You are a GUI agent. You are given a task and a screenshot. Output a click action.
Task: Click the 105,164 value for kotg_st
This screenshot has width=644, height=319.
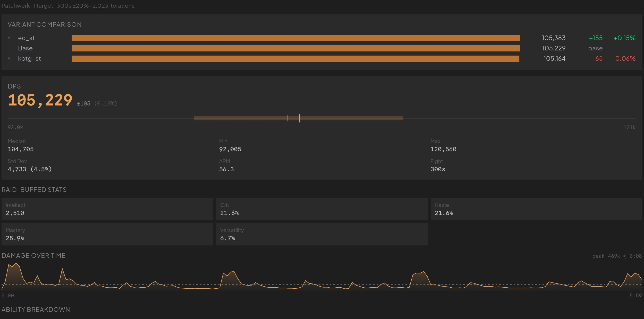(x=555, y=59)
